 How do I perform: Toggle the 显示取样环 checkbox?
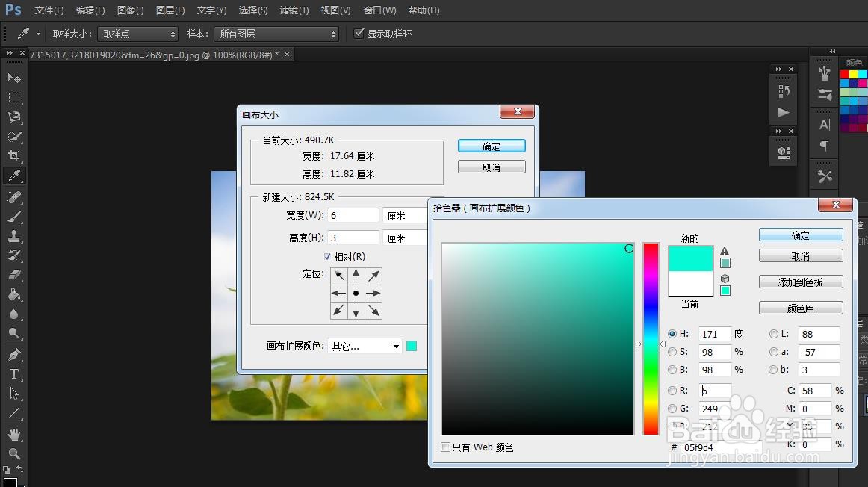tap(359, 33)
